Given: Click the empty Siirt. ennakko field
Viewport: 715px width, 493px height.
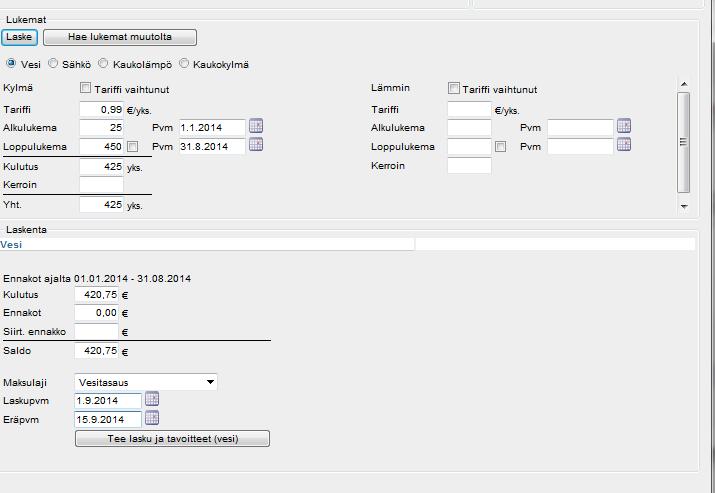Looking at the screenshot, I should (96, 332).
